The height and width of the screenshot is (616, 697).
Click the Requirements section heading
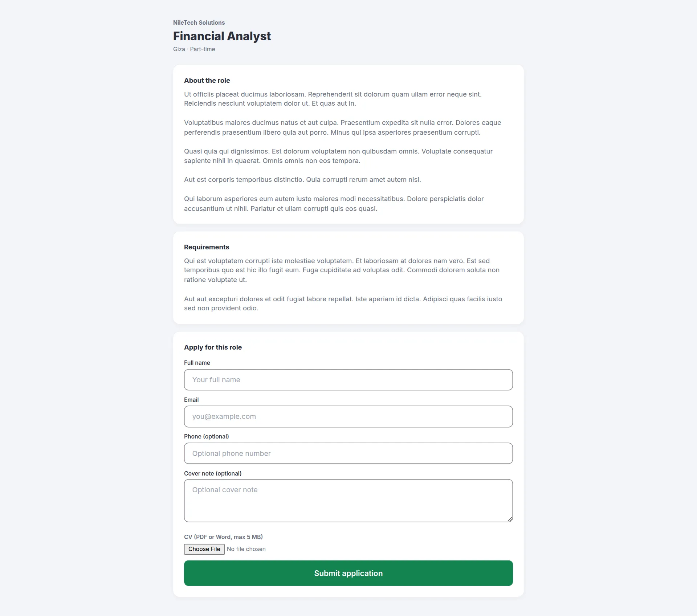click(207, 247)
